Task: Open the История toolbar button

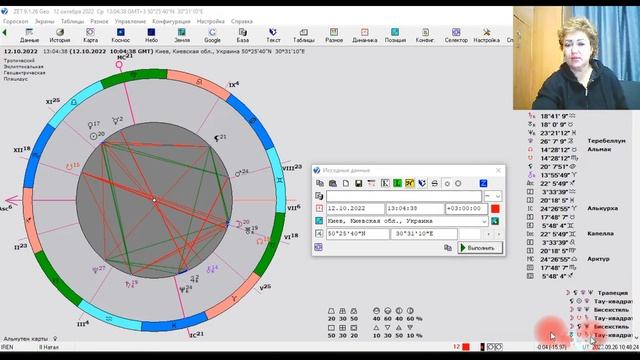Action: (60, 36)
